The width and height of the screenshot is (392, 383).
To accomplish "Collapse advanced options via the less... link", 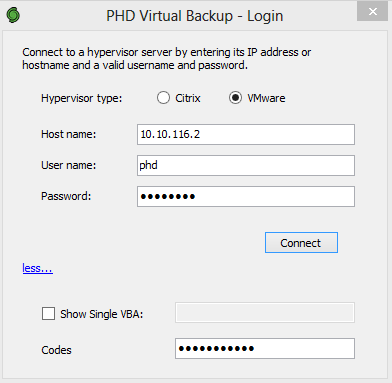I will coord(37,268).
